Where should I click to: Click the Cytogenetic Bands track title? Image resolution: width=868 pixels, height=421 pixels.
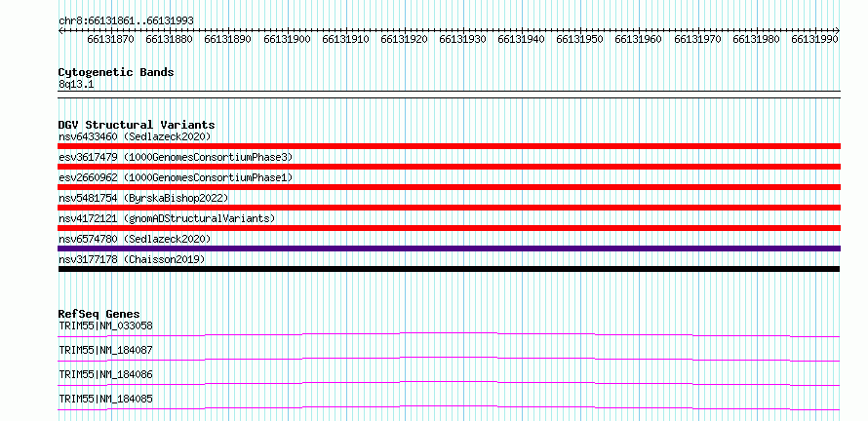116,72
